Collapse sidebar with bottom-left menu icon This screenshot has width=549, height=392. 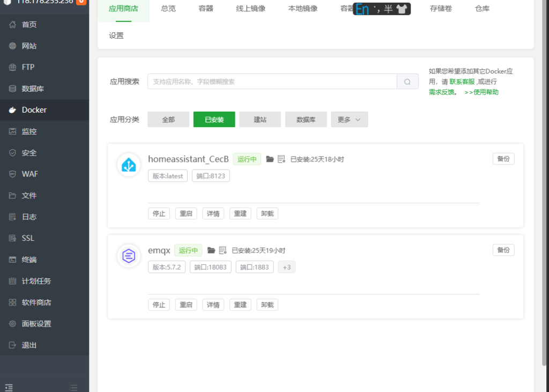pyautogui.click(x=9, y=388)
